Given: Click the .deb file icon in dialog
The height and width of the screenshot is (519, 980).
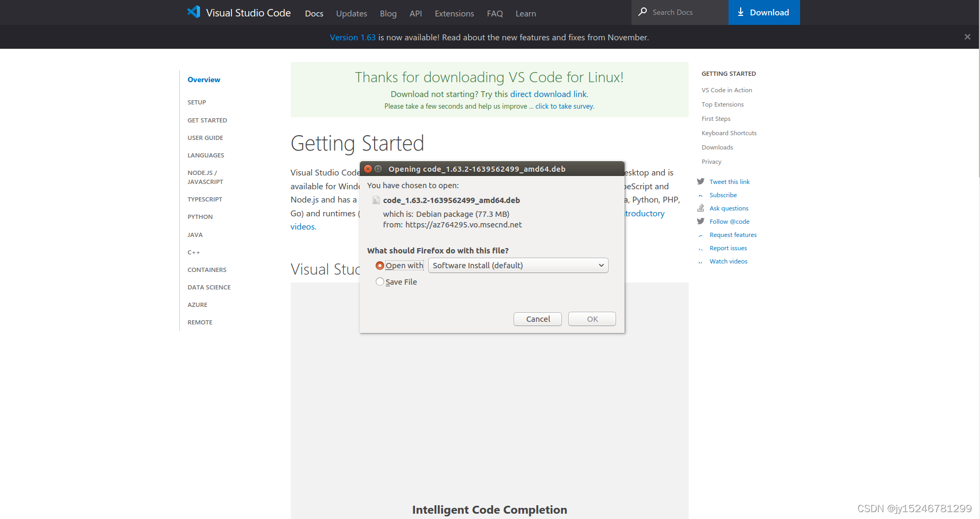Looking at the screenshot, I should (x=376, y=200).
